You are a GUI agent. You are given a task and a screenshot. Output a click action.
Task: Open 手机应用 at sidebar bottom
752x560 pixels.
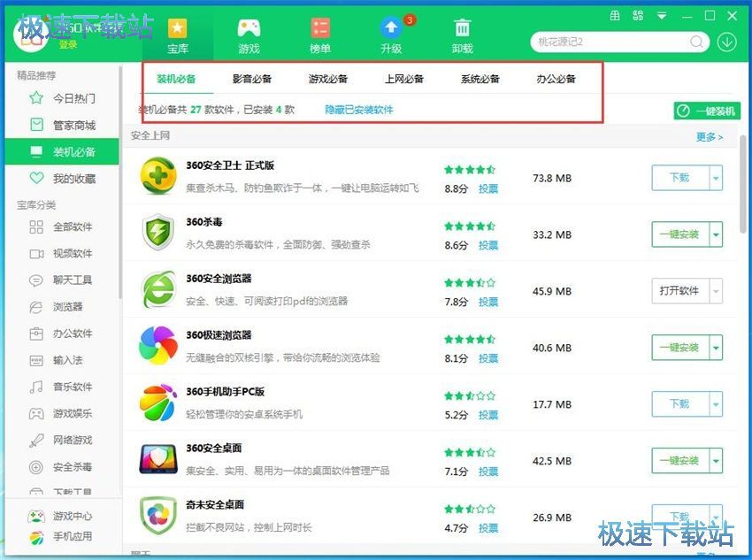(x=60, y=537)
